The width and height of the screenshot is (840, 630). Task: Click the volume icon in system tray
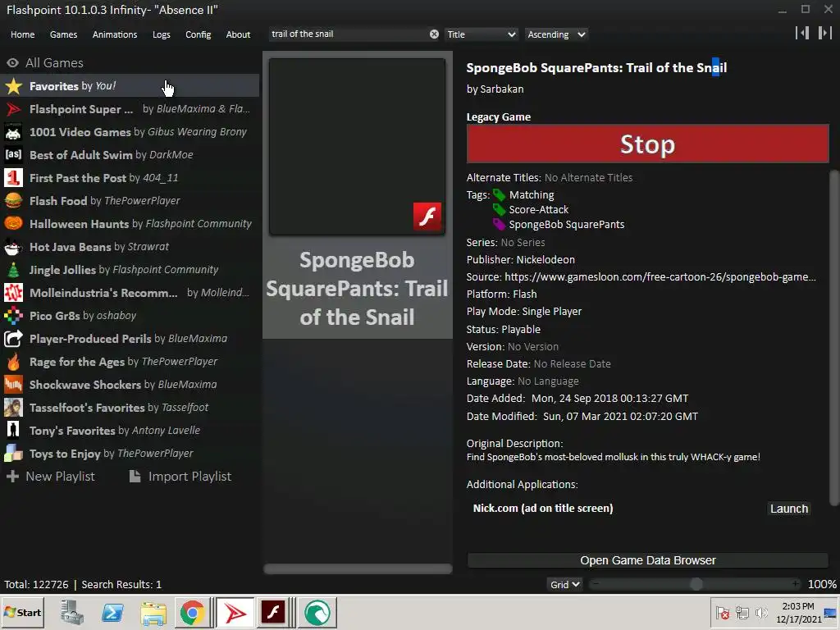click(x=760, y=612)
